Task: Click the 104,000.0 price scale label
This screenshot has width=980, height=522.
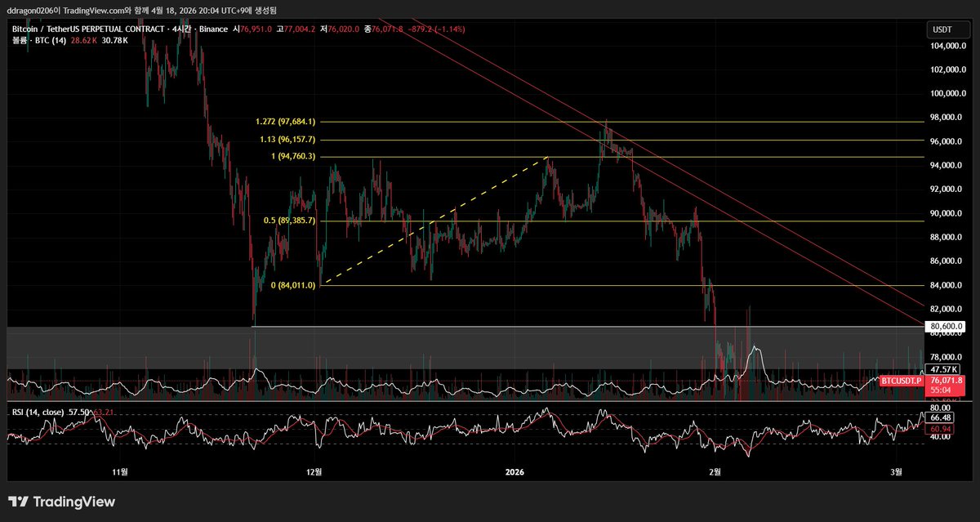Action: [949, 46]
